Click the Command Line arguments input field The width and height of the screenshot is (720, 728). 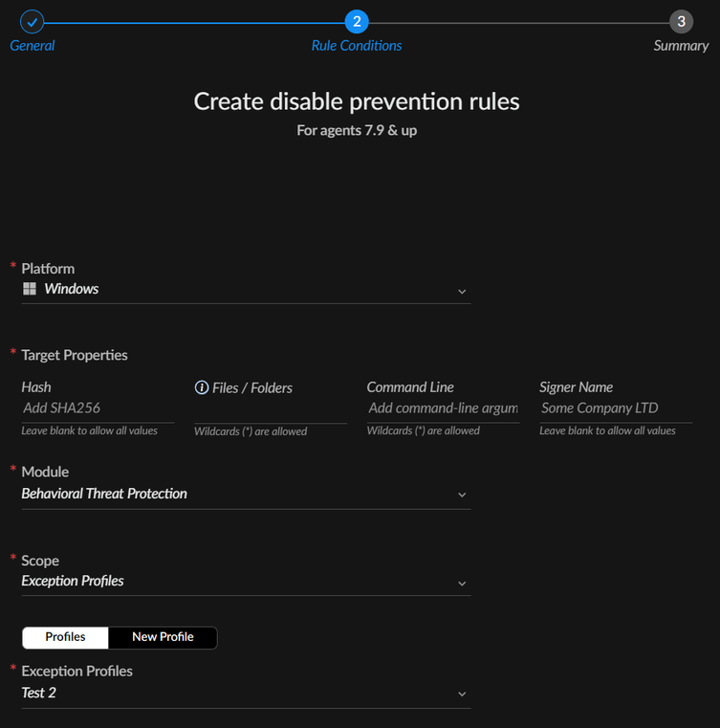(x=443, y=408)
